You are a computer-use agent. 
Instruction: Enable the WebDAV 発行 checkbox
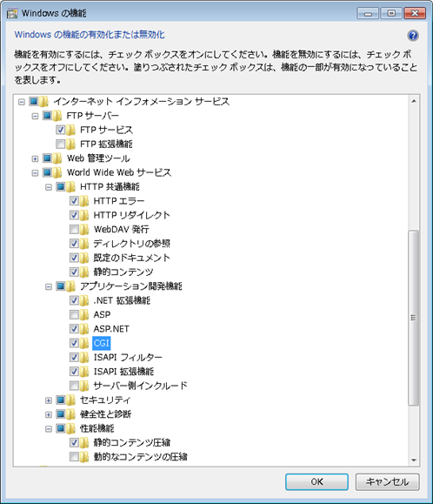click(x=74, y=229)
